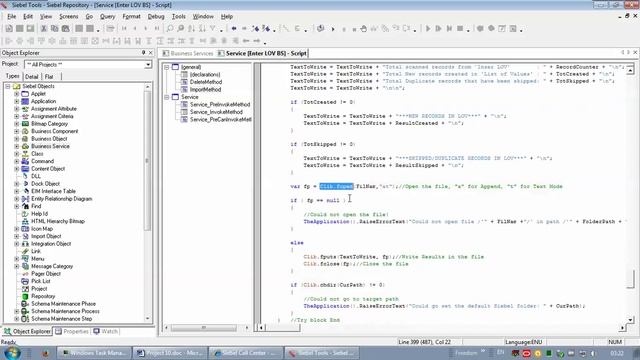Click the Line 399 status bar entry
The height and width of the screenshot is (360, 640).
424,342
